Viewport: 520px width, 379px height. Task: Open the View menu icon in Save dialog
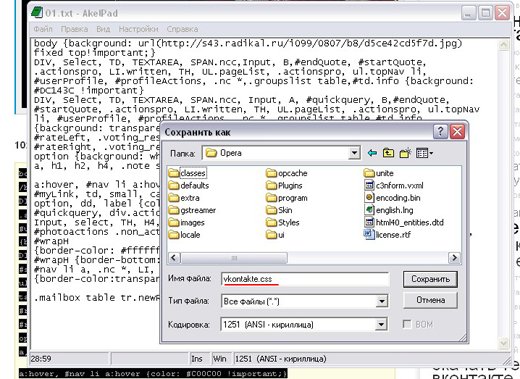[424, 153]
